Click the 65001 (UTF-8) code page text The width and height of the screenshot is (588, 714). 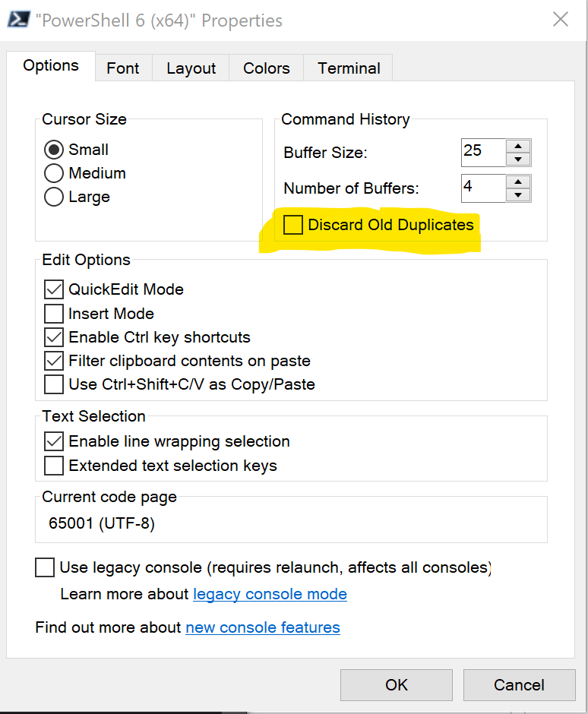click(x=102, y=523)
